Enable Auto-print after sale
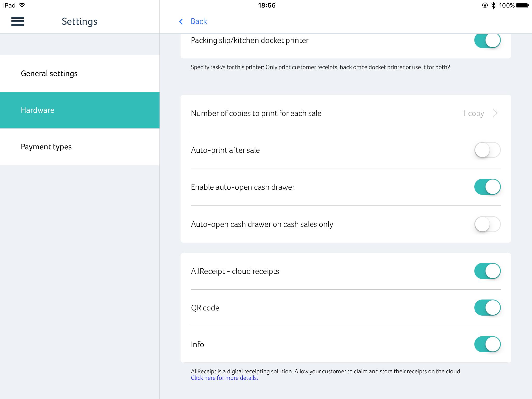Image resolution: width=532 pixels, height=399 pixels. pyautogui.click(x=487, y=150)
